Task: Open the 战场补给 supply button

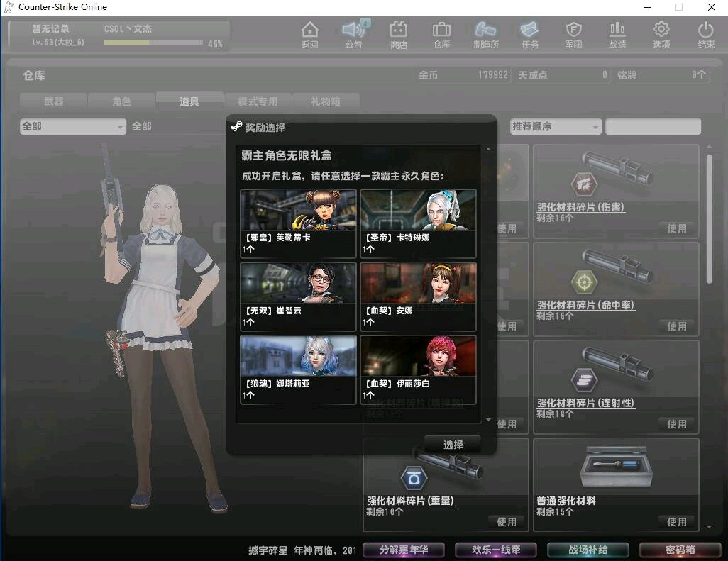Action: pyautogui.click(x=588, y=550)
